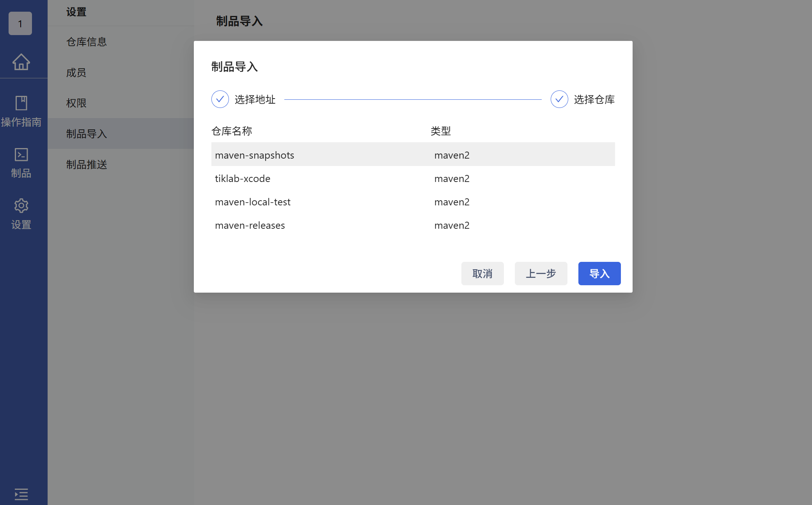Click the 制品 terminal icon
This screenshot has width=812, height=505.
click(21, 155)
